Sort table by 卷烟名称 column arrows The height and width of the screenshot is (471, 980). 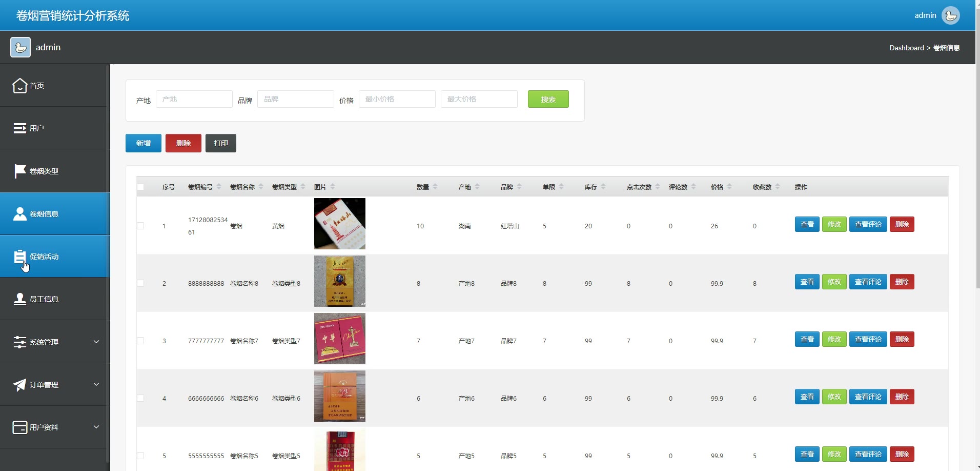[261, 187]
